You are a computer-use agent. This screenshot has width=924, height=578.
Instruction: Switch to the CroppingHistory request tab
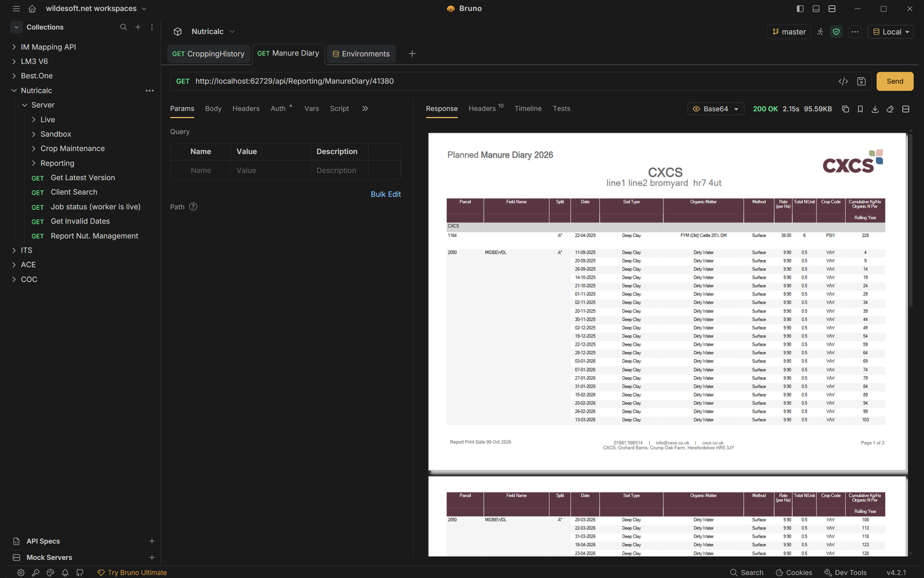[x=208, y=54]
